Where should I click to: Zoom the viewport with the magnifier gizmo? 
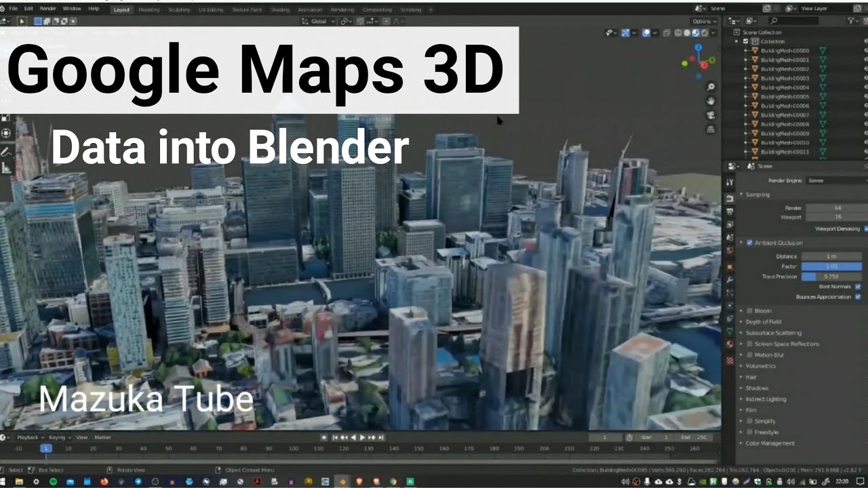(711, 87)
